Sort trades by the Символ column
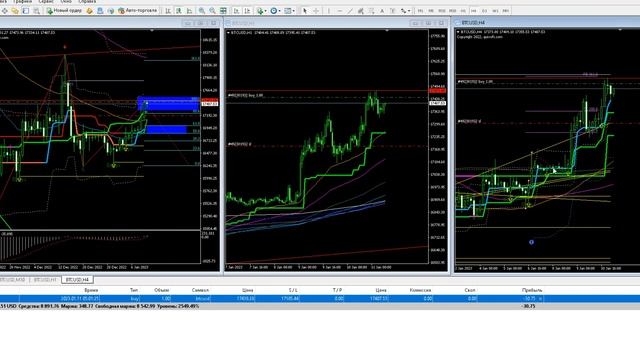 point(200,290)
